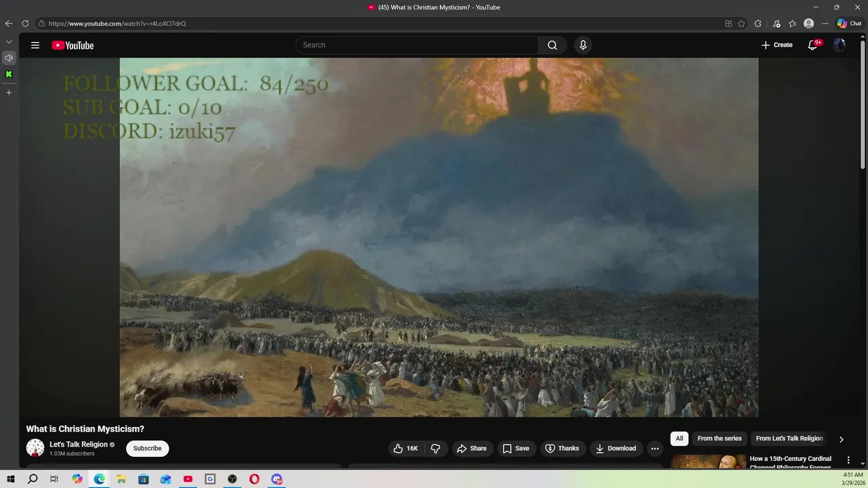Viewport: 868px width, 488px height.
Task: Subscribe to Let's Talk Religion
Action: click(147, 448)
